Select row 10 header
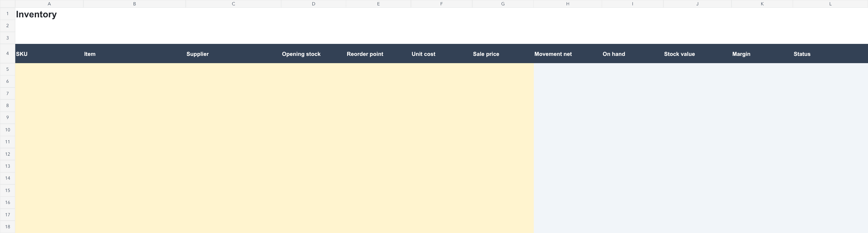868x233 pixels. pyautogui.click(x=7, y=130)
